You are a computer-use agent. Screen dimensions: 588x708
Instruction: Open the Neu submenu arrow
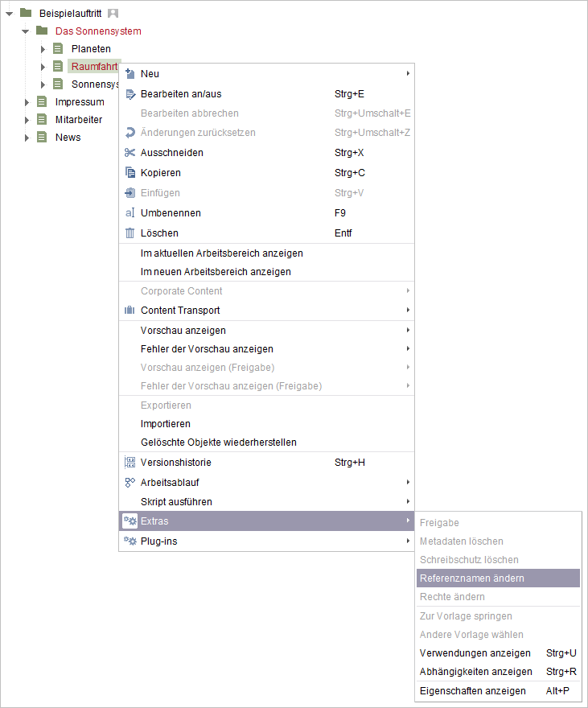pos(408,73)
